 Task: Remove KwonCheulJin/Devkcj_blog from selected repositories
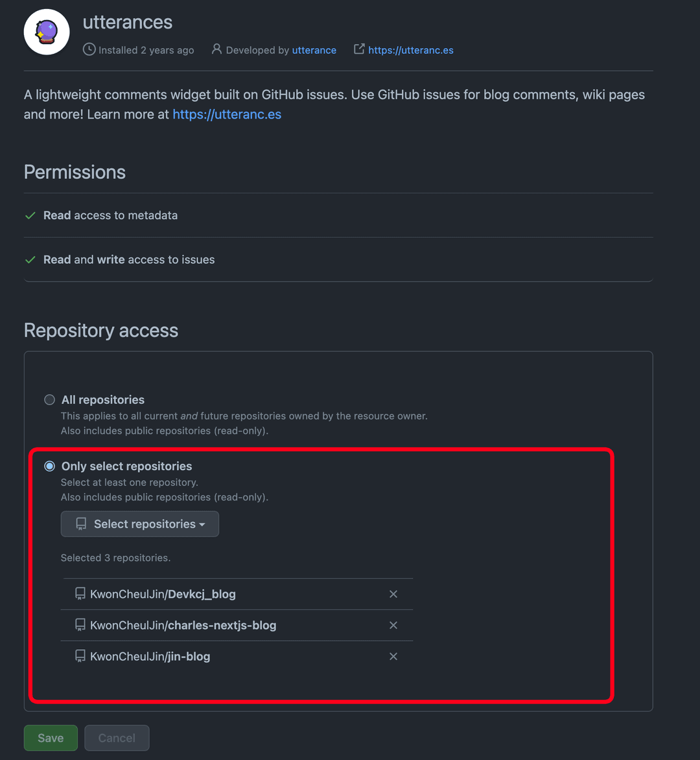[x=393, y=593]
